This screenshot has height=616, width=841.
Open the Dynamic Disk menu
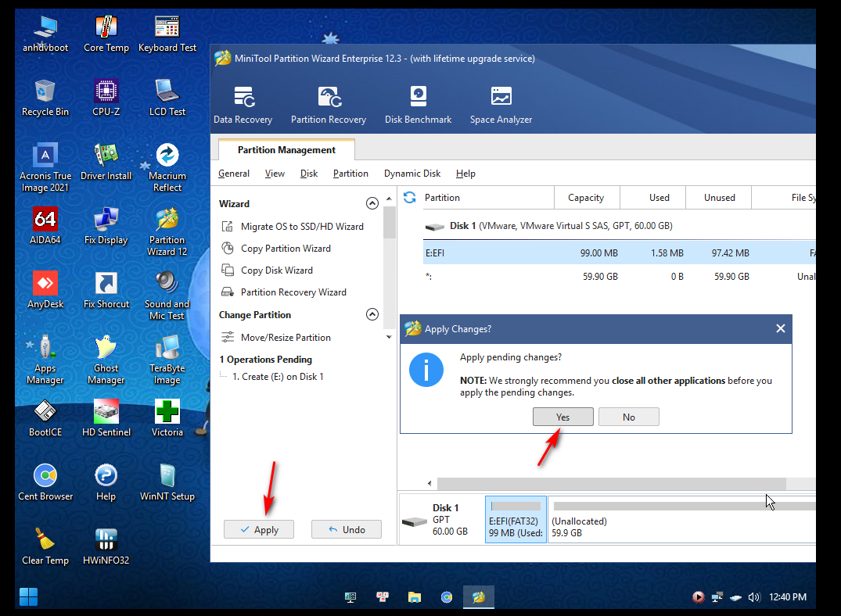412,174
